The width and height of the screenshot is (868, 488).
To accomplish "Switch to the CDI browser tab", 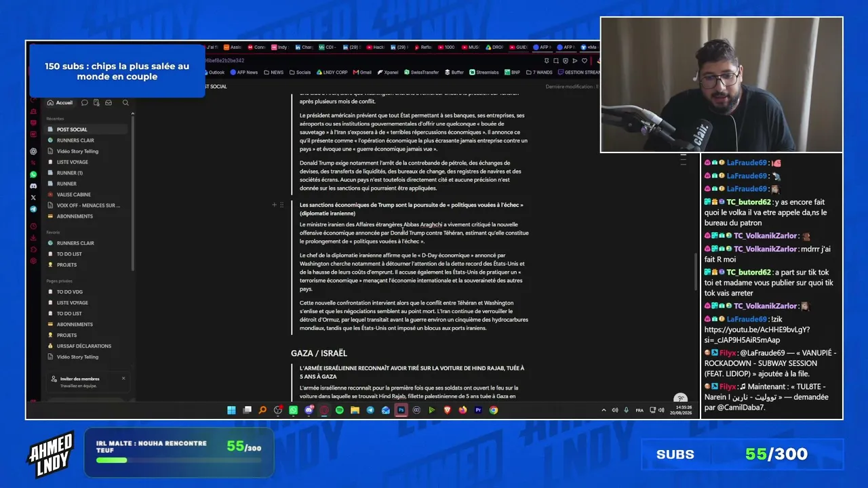I will point(327,47).
